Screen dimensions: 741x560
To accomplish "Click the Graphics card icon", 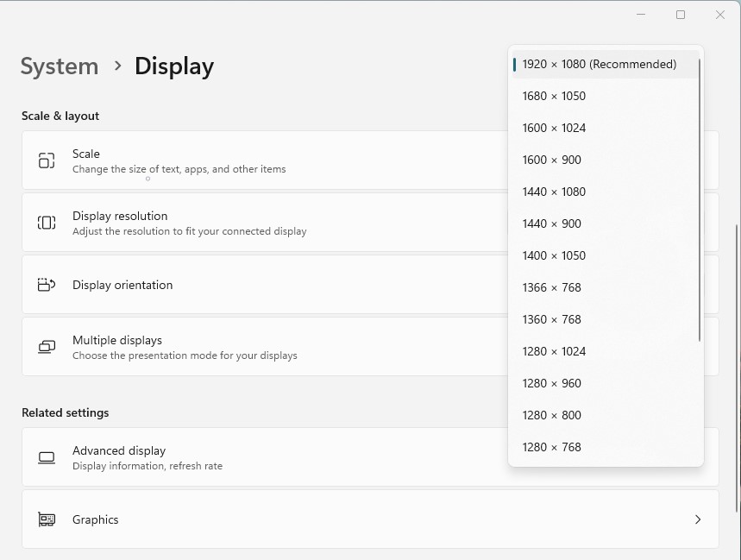I will tap(47, 519).
